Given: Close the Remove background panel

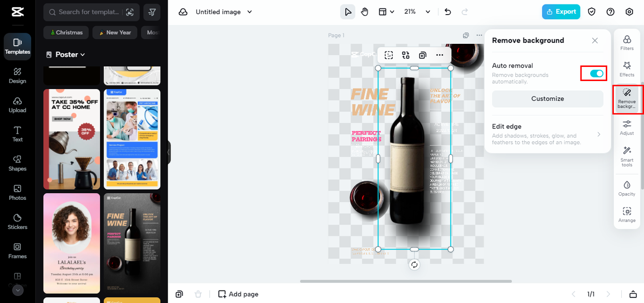Looking at the screenshot, I should [595, 40].
